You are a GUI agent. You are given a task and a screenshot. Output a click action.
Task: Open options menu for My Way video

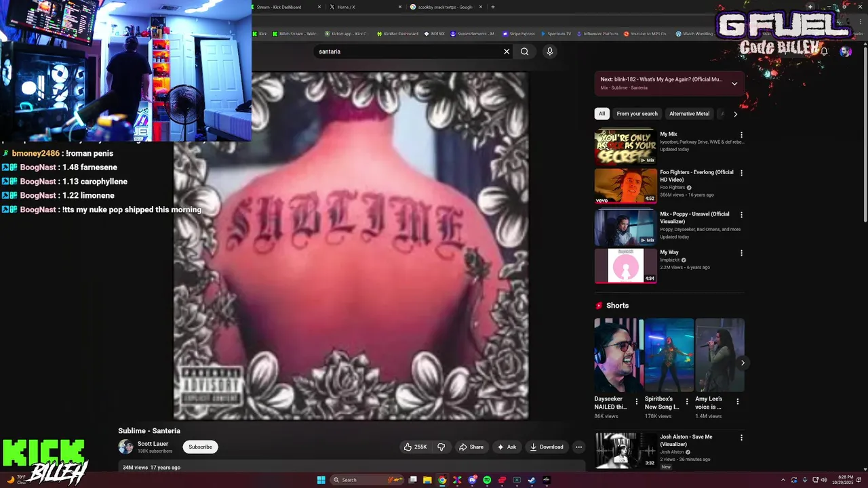pyautogui.click(x=741, y=253)
